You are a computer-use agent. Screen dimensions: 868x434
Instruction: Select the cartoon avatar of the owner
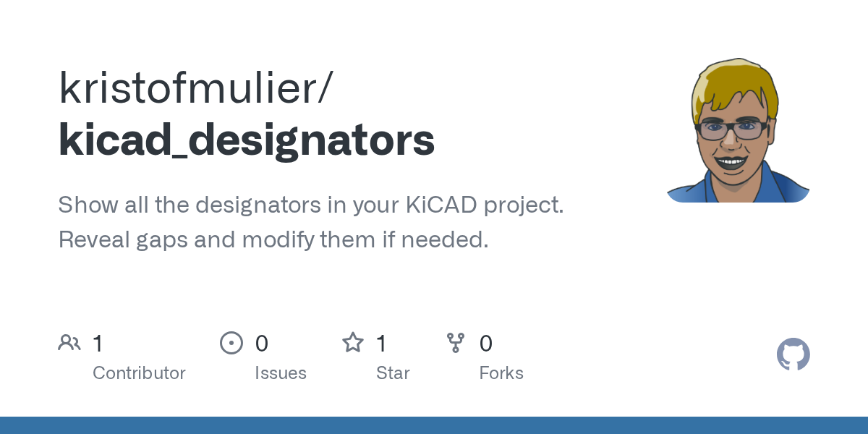(737, 130)
